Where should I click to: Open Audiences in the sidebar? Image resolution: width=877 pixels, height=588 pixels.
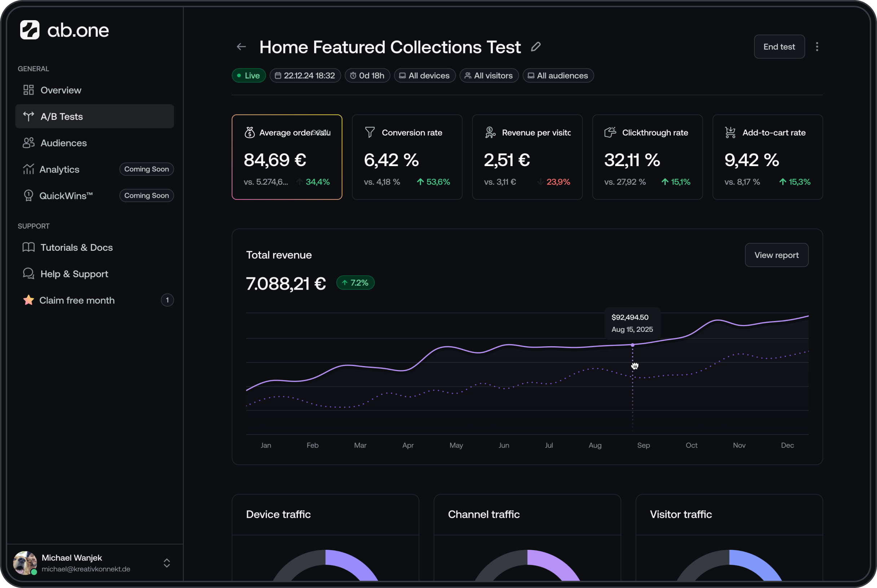point(63,143)
